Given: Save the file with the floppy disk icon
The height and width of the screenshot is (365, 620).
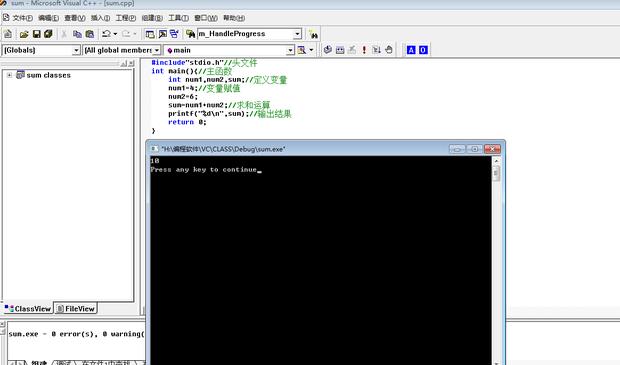Looking at the screenshot, I should point(36,34).
